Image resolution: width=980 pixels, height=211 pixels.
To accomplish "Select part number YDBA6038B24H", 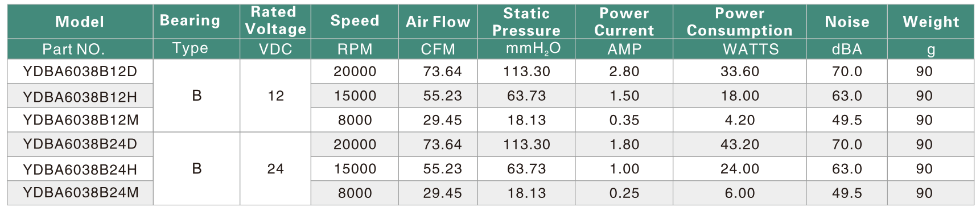I will [x=80, y=169].
